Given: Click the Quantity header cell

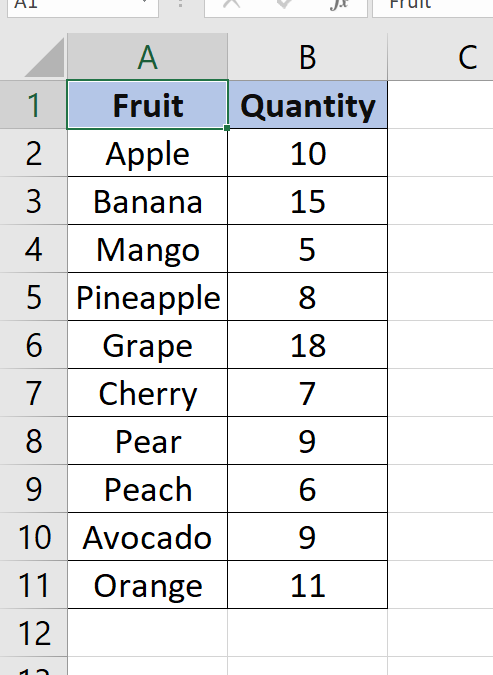Looking at the screenshot, I should pos(307,105).
